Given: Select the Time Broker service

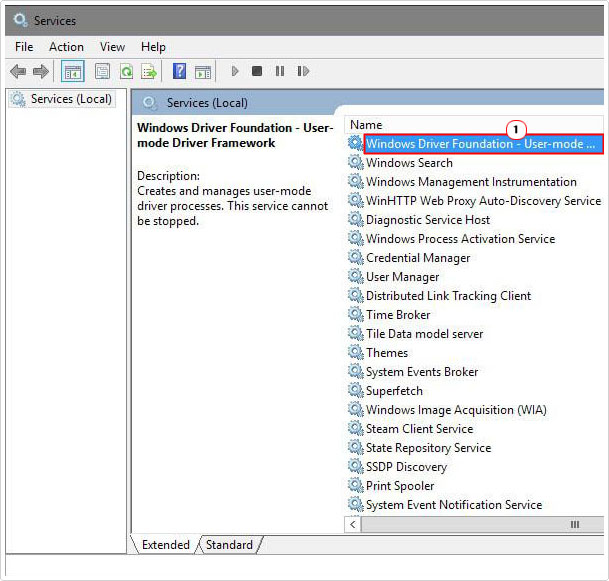Looking at the screenshot, I should pos(398,315).
